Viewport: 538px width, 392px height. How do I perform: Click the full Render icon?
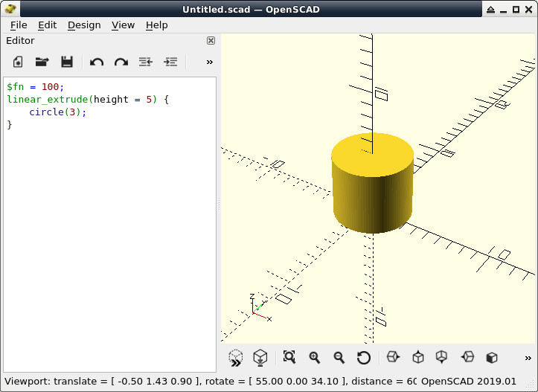(260, 358)
